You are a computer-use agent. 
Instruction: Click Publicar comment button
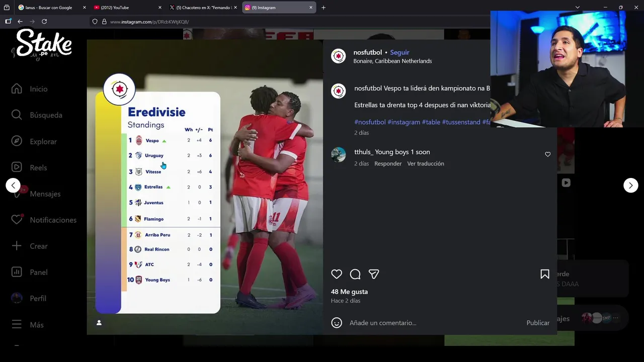tap(538, 323)
